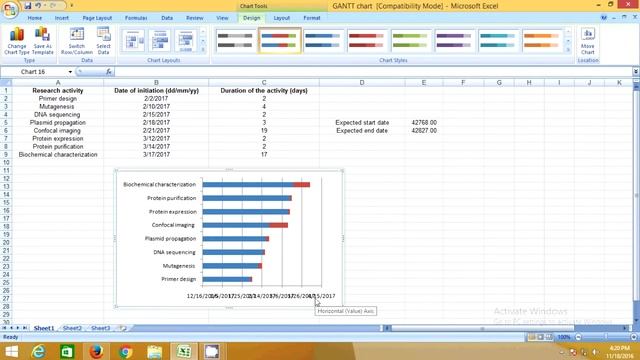Image resolution: width=640 pixels, height=360 pixels.
Task: Apply the all-blue chart style
Action: point(322,40)
